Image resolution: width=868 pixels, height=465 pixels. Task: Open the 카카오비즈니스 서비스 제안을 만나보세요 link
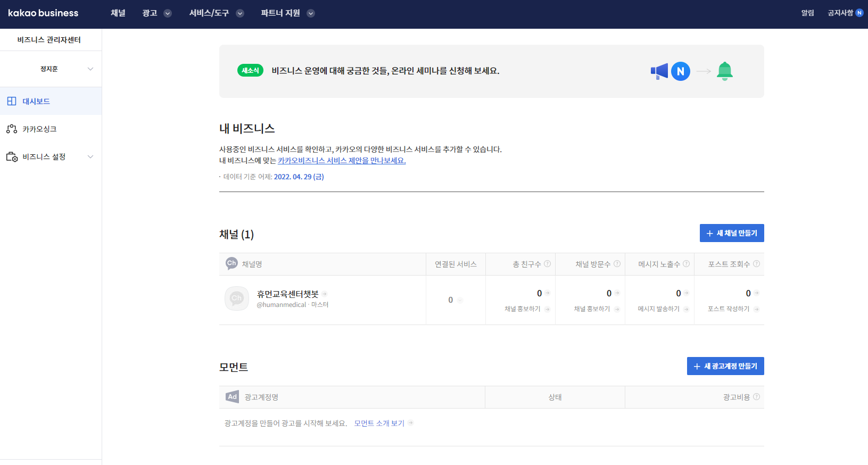point(342,160)
